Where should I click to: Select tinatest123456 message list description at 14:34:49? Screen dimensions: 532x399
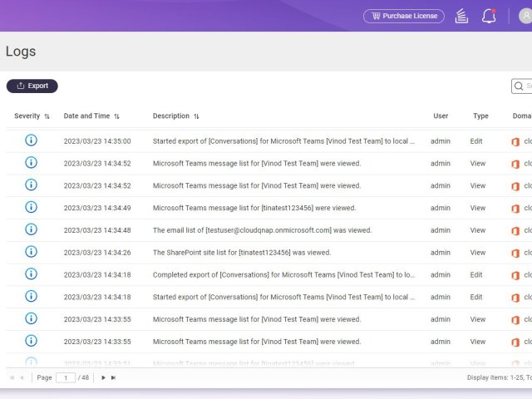click(x=254, y=208)
